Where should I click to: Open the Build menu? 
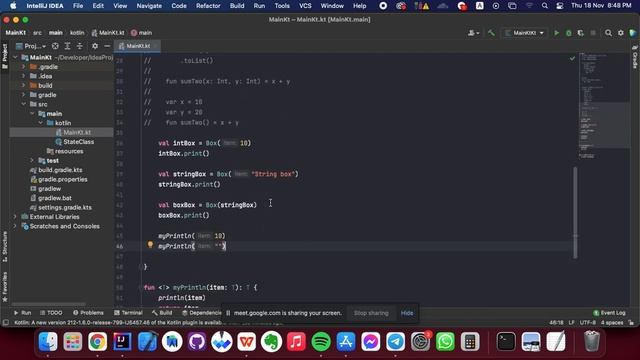pos(237,6)
